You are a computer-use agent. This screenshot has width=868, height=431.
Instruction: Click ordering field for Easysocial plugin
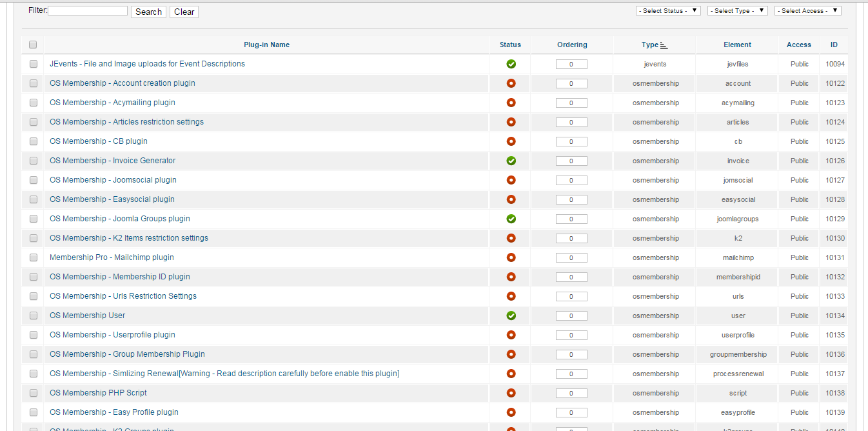point(571,199)
